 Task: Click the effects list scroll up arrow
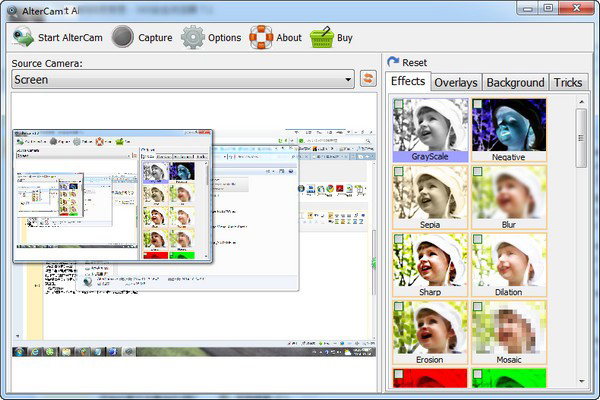tap(582, 102)
